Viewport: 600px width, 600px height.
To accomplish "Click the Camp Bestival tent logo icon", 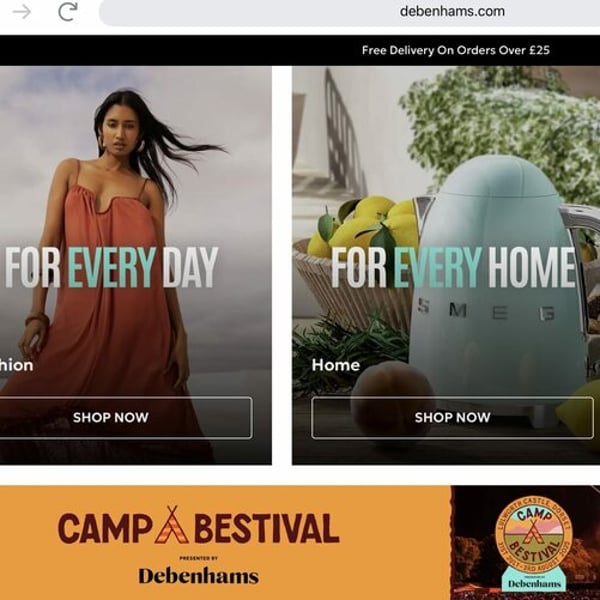I will (x=171, y=525).
